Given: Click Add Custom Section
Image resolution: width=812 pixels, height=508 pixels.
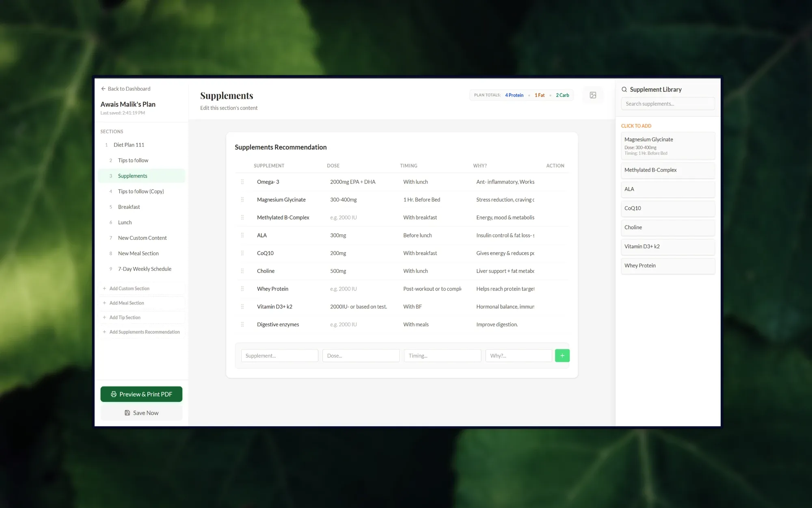Looking at the screenshot, I should coord(141,289).
